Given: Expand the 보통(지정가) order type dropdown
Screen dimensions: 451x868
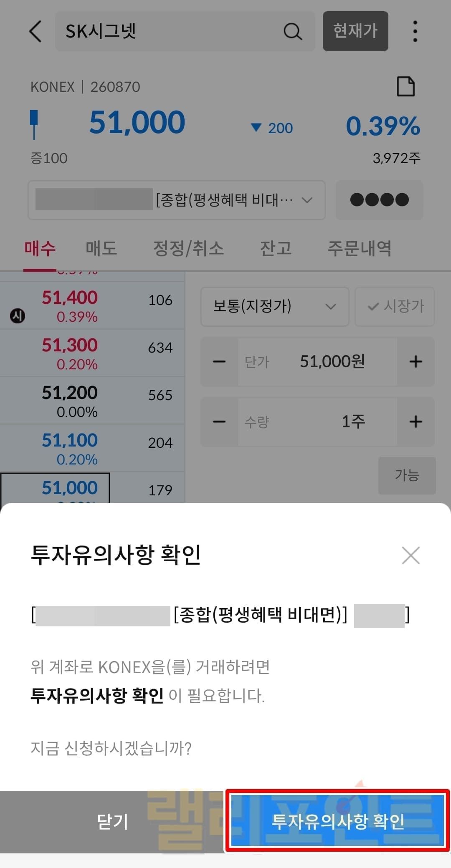Looking at the screenshot, I should [274, 307].
